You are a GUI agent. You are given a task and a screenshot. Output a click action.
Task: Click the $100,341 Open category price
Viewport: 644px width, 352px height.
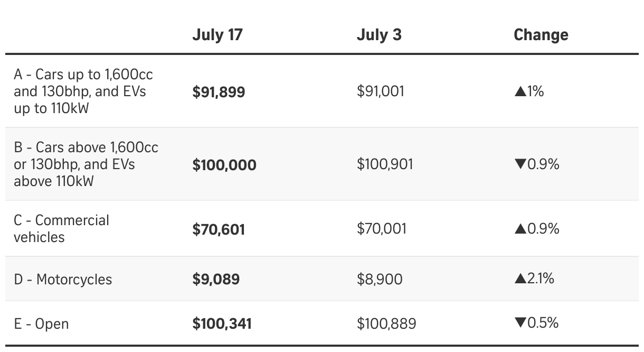pos(222,323)
